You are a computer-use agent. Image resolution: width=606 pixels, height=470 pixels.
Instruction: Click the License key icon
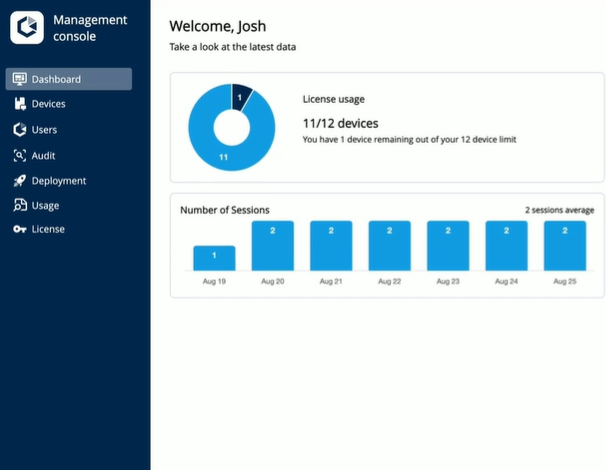[19, 229]
